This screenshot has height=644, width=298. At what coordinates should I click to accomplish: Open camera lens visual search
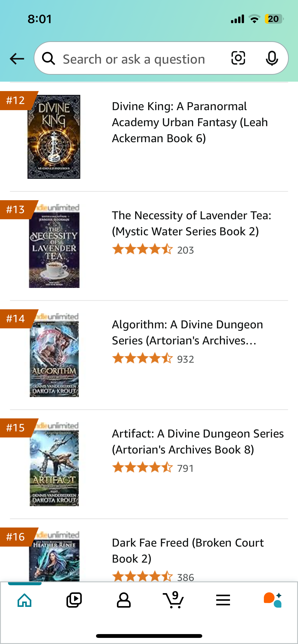tap(238, 58)
